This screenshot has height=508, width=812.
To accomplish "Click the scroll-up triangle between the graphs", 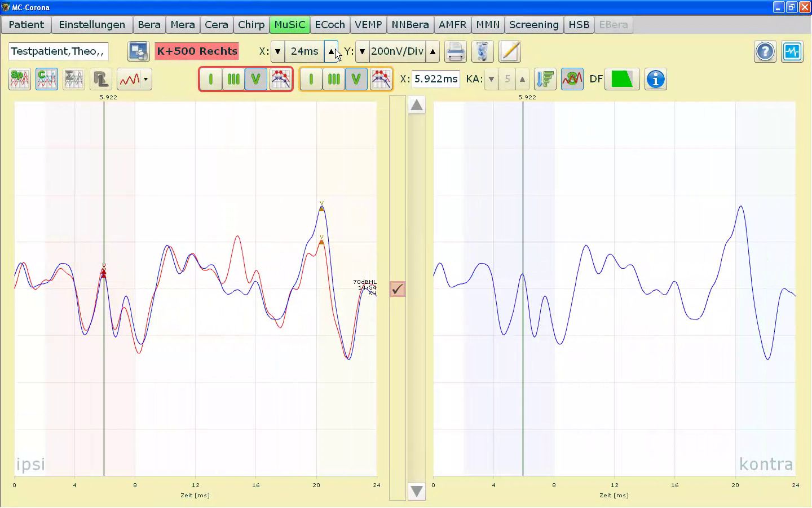I will [x=417, y=105].
